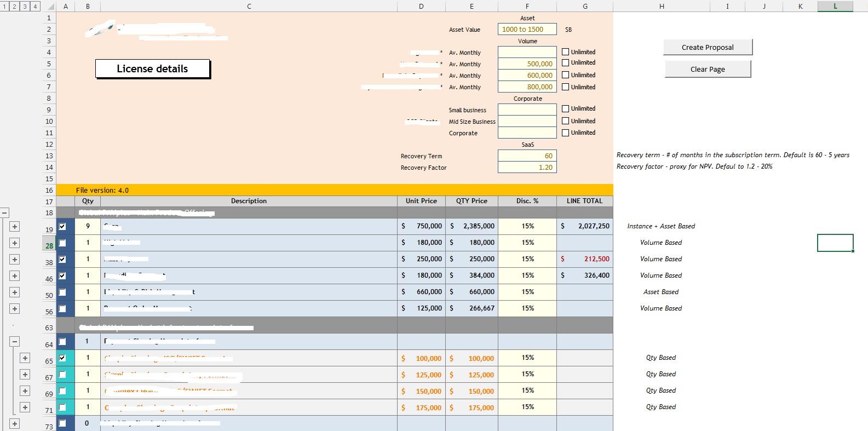Viewport: 868px width, 431px height.
Task: Check the row 67 item checkbox
Action: point(62,375)
